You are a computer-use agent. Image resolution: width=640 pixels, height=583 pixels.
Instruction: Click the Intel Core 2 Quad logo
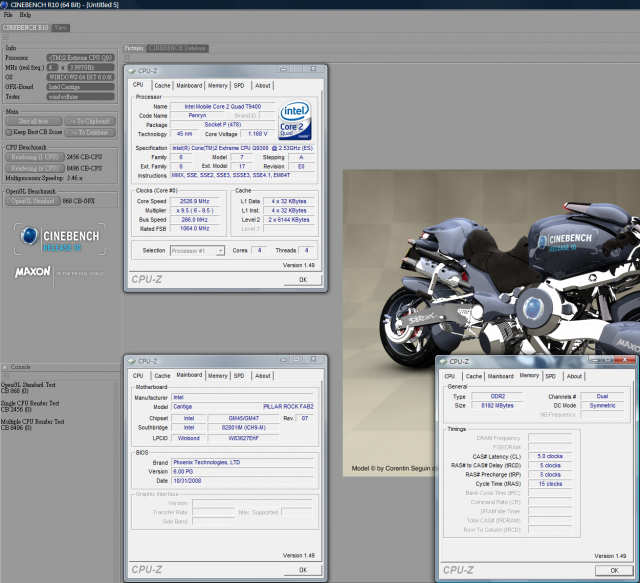click(x=295, y=120)
